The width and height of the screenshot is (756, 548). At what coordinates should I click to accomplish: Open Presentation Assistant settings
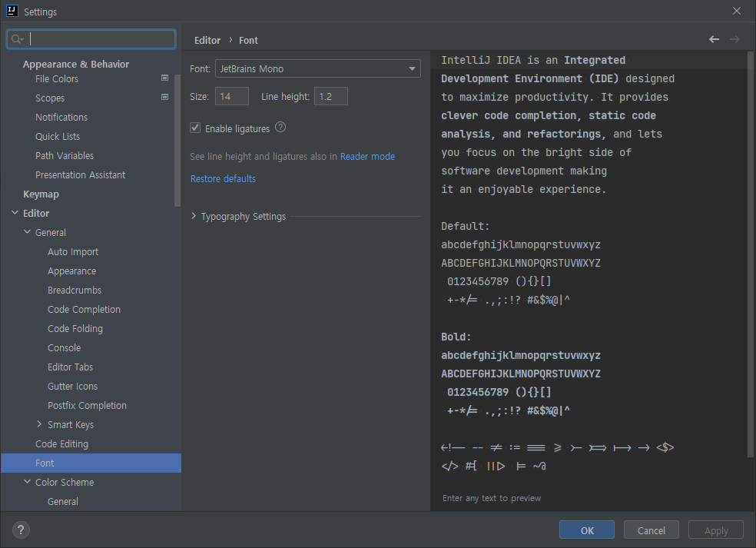coord(80,174)
